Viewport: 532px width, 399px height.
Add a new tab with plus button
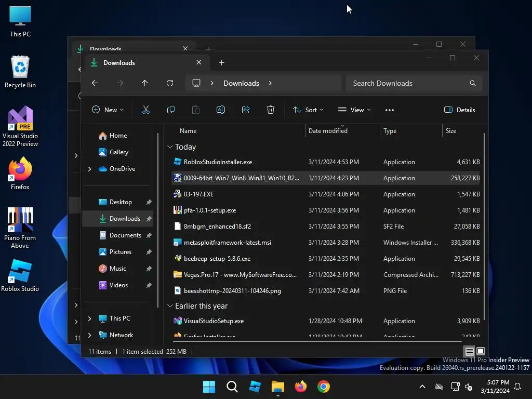[x=221, y=62]
